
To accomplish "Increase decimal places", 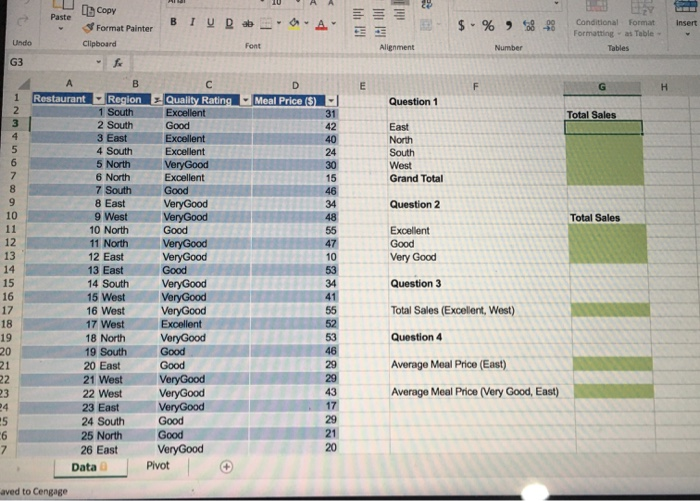I will pyautogui.click(x=529, y=26).
